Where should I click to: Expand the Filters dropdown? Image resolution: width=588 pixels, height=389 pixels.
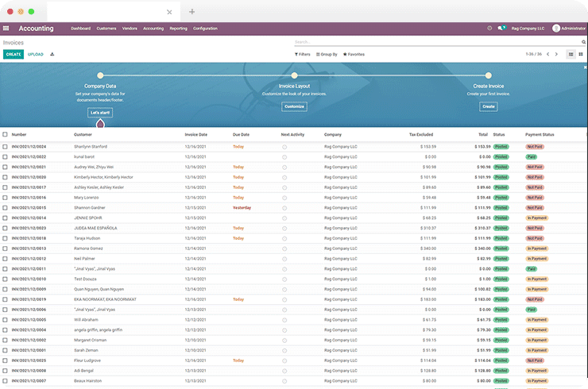pos(302,54)
